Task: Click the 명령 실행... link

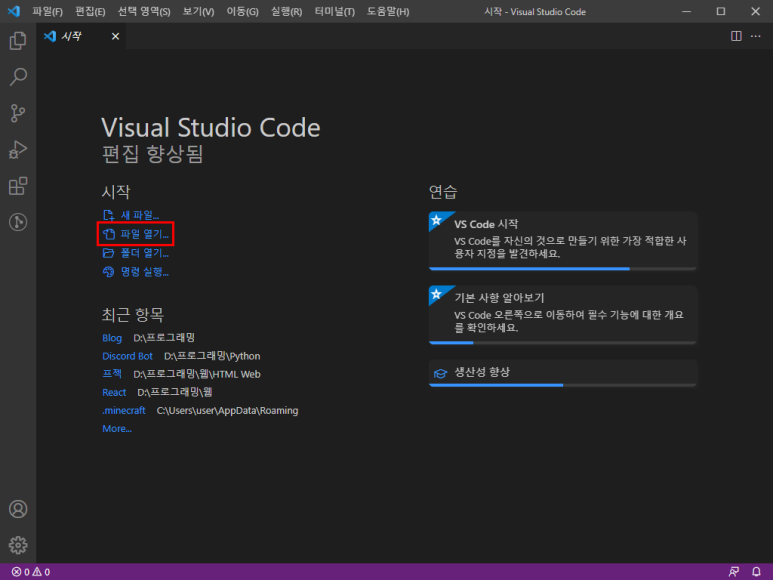Action: click(144, 272)
